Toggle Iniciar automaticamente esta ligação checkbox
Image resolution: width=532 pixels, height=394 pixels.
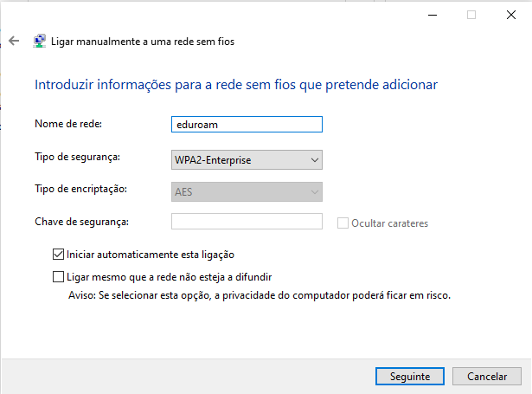coord(58,255)
